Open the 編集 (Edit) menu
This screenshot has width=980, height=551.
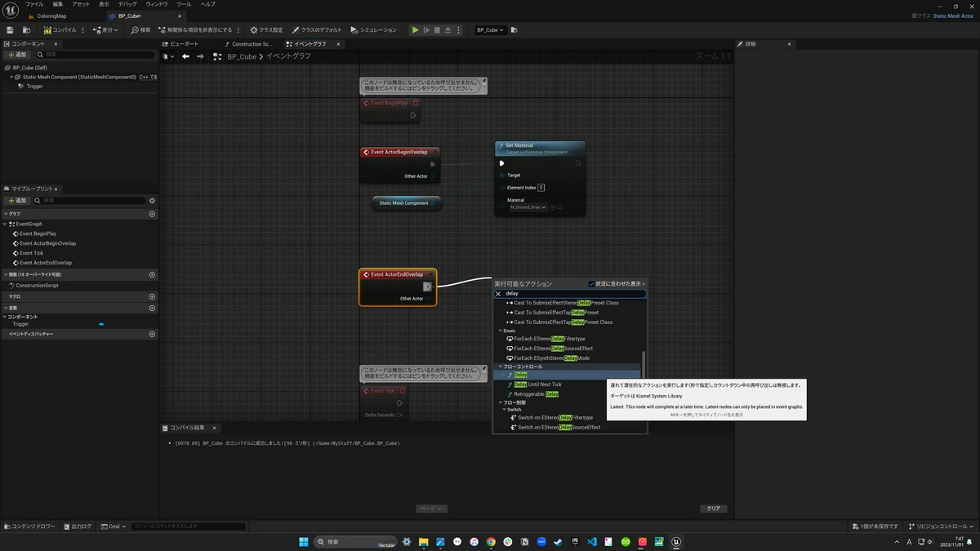click(58, 4)
